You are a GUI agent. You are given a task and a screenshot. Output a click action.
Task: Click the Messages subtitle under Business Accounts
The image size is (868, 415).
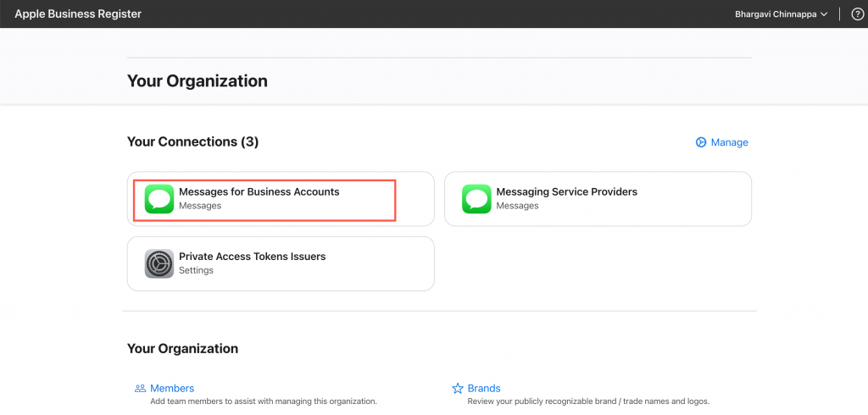pyautogui.click(x=200, y=206)
